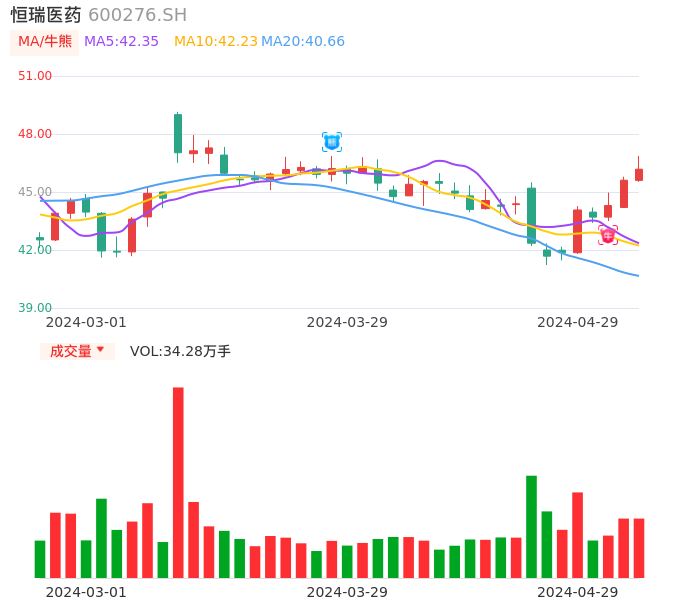Screen dimensions: 686x606
Task: Click the tallest green volume bar
Action: click(531, 527)
